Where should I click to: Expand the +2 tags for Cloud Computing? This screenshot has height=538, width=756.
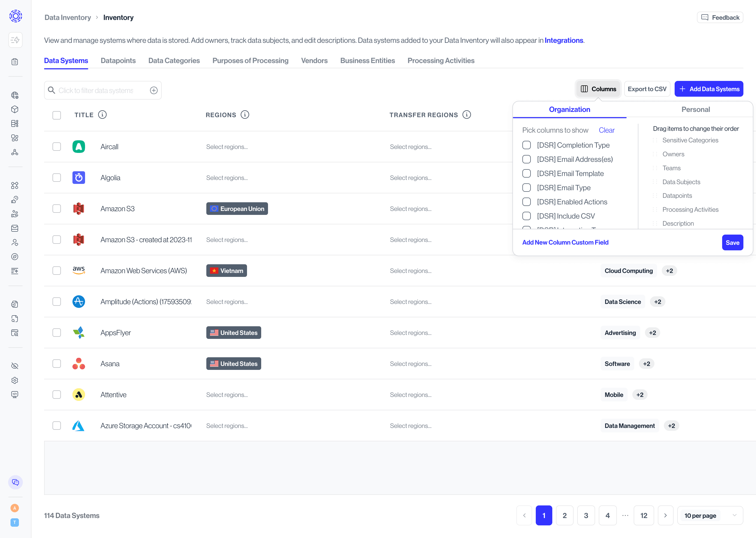[669, 271]
